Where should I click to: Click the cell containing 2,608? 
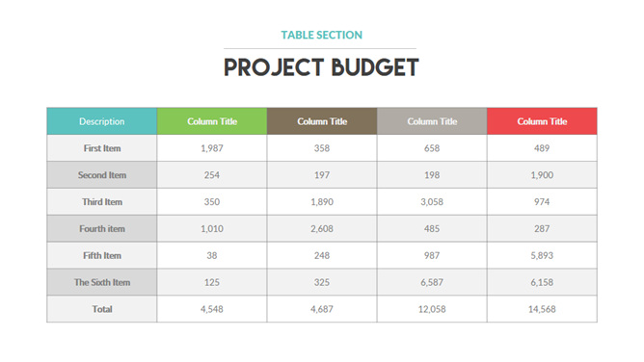pyautogui.click(x=322, y=229)
